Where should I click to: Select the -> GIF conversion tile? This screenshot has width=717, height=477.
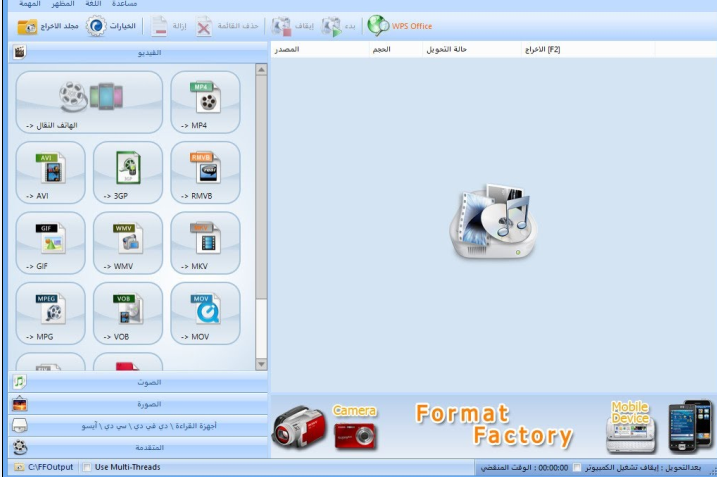pos(50,243)
